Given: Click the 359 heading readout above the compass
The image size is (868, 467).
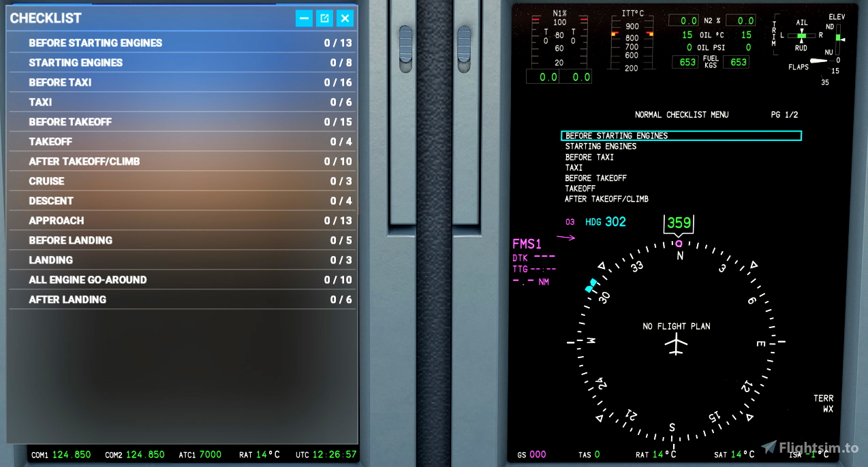Looking at the screenshot, I should 678,222.
